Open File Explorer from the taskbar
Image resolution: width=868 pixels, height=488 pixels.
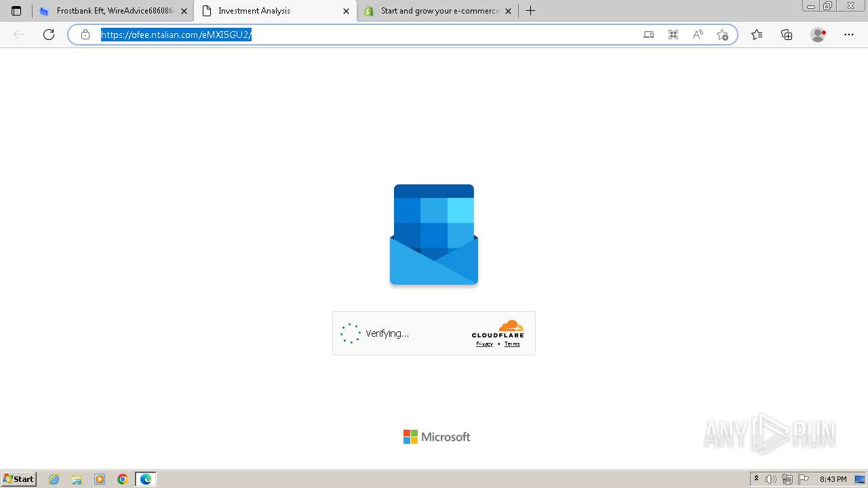(77, 479)
